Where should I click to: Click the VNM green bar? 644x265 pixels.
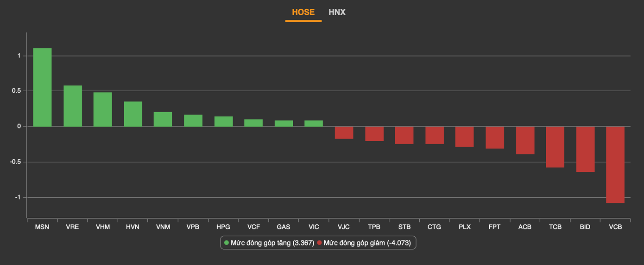tap(163, 119)
